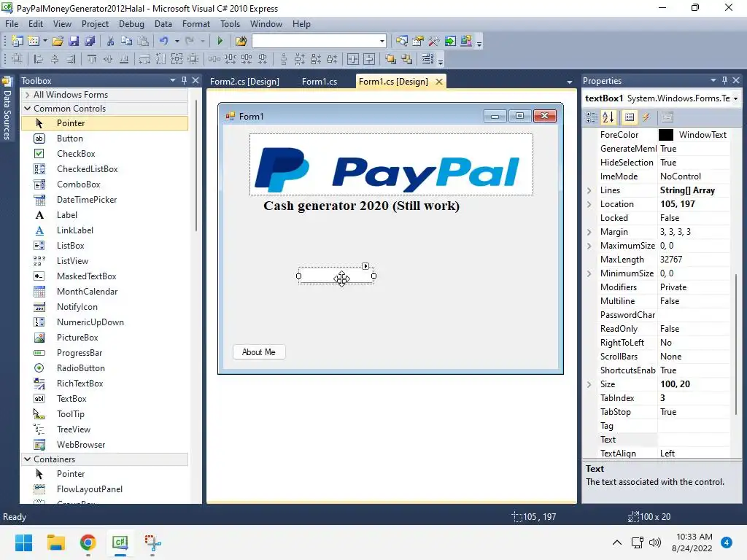The width and height of the screenshot is (747, 560).
Task: Click the ForeColor black color swatch
Action: tap(665, 135)
